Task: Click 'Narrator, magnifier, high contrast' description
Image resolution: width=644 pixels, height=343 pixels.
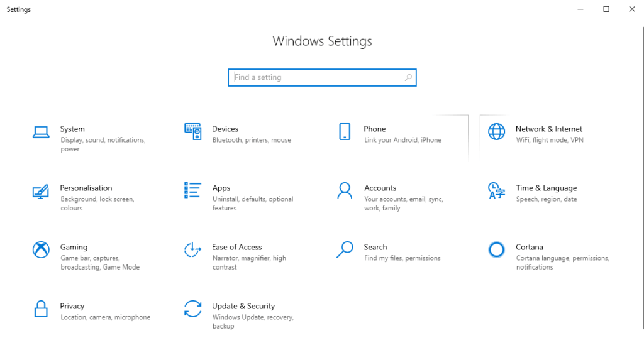Action: (x=249, y=263)
